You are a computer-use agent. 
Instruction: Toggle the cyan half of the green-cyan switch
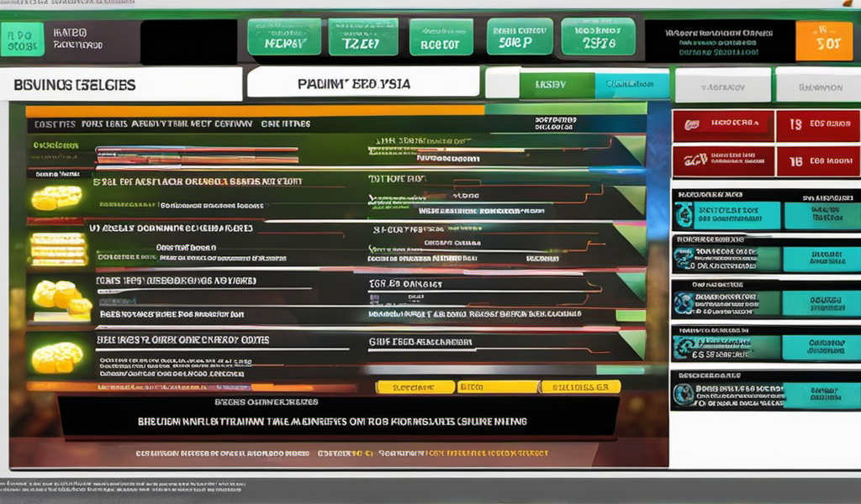631,84
